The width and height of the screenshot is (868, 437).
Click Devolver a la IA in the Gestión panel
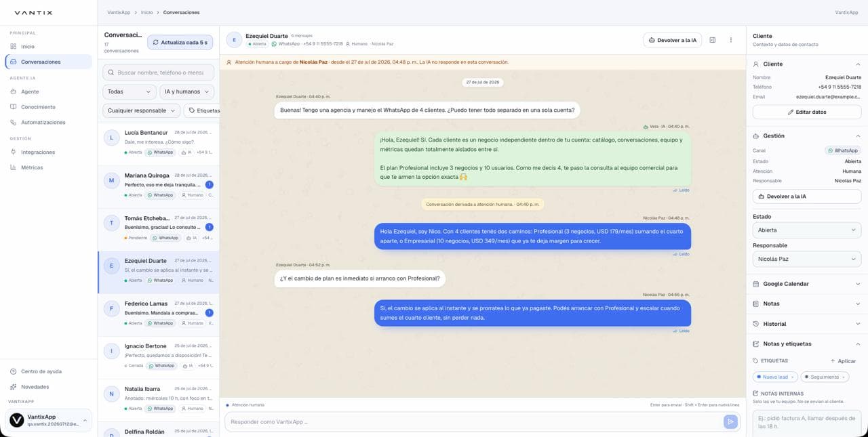[x=807, y=196]
